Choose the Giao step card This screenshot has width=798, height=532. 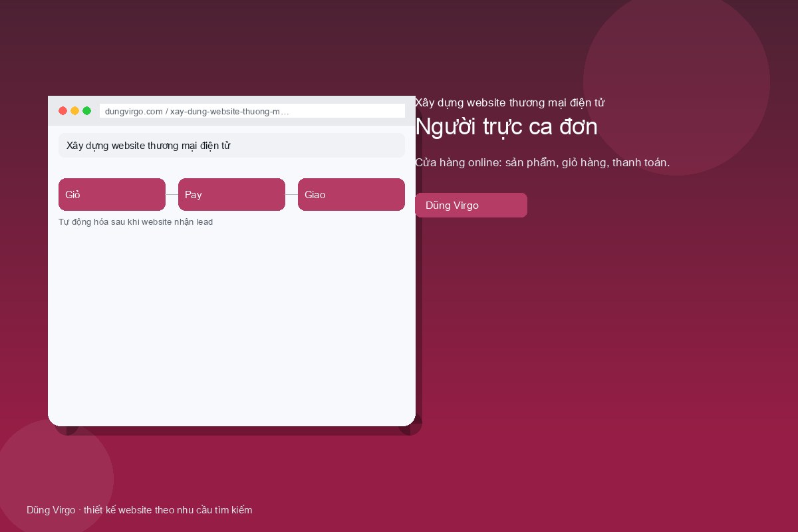351,195
